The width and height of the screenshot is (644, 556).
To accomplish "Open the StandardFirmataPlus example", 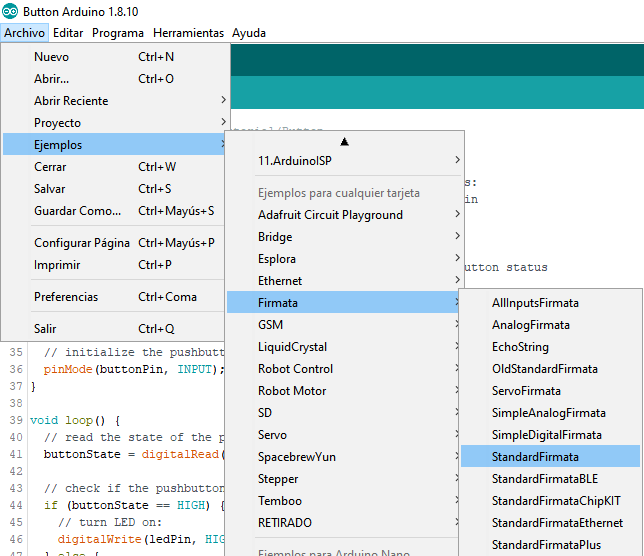I will (x=550, y=545).
